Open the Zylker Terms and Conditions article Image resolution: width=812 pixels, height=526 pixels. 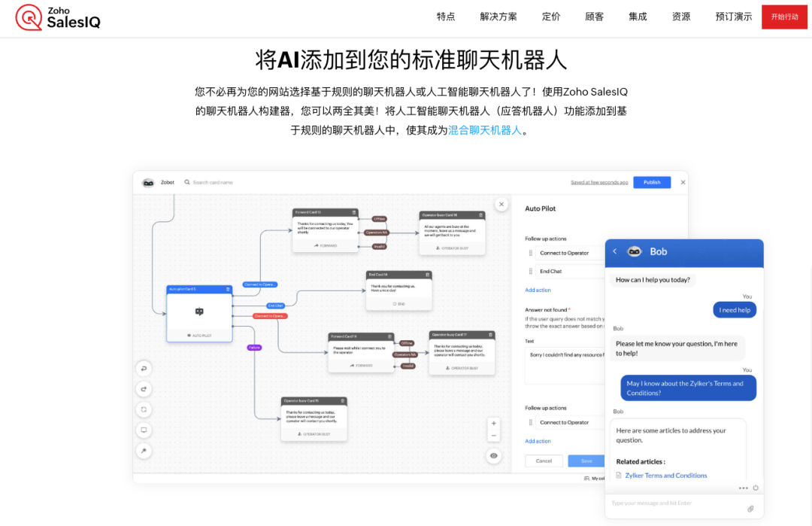(x=666, y=476)
